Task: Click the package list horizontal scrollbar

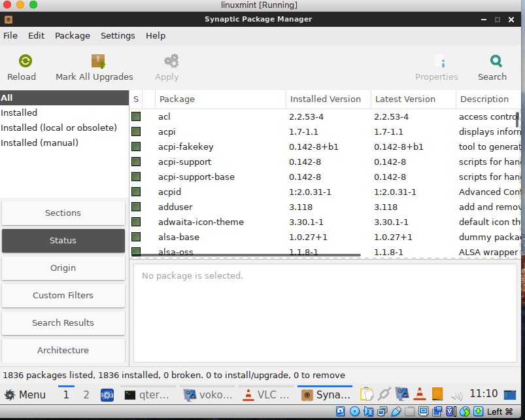Action: [246, 255]
